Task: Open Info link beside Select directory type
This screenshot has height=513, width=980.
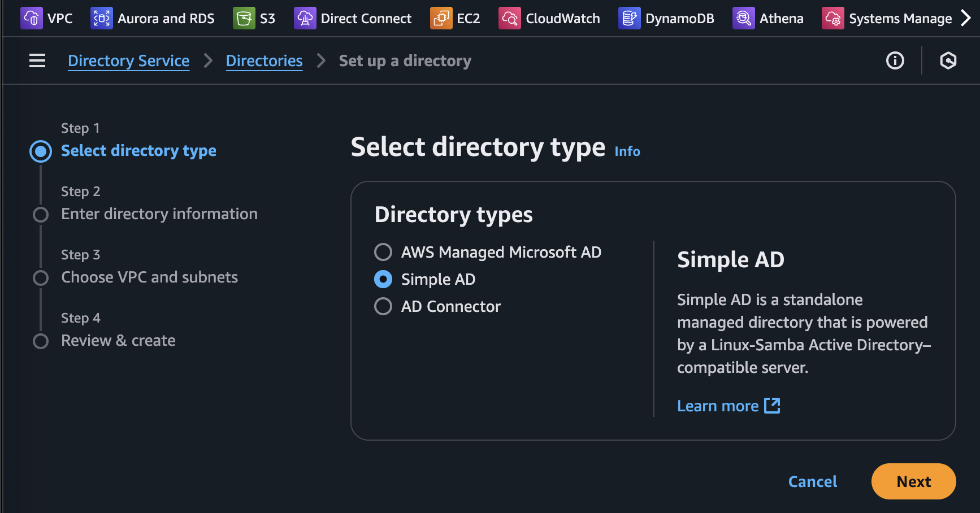Action: pos(627,151)
